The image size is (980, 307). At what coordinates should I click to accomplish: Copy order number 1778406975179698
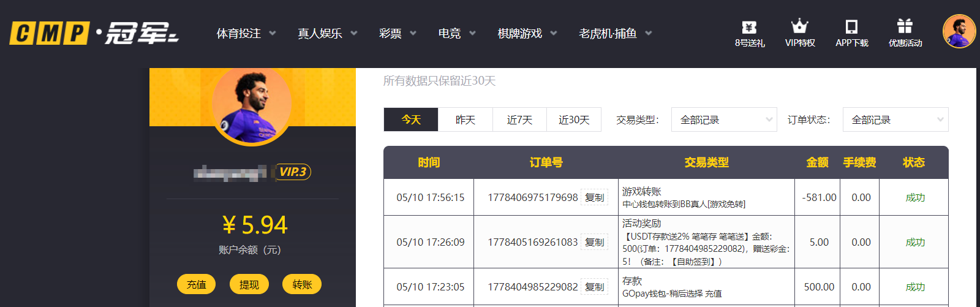594,197
